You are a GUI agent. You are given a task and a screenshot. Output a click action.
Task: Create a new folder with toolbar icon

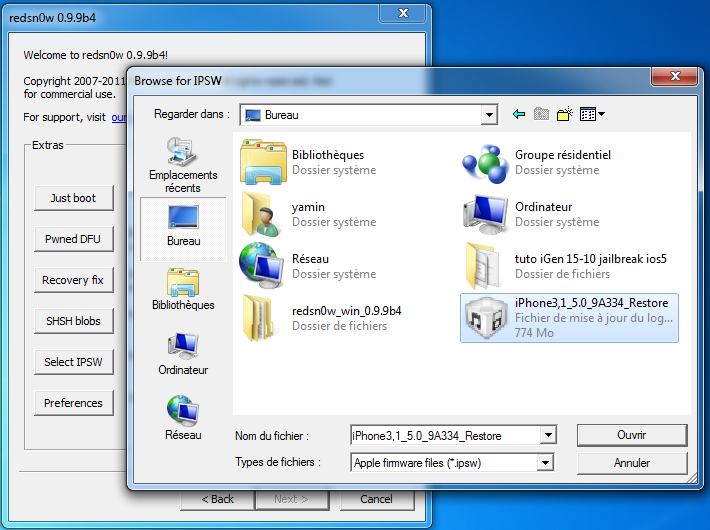point(565,114)
